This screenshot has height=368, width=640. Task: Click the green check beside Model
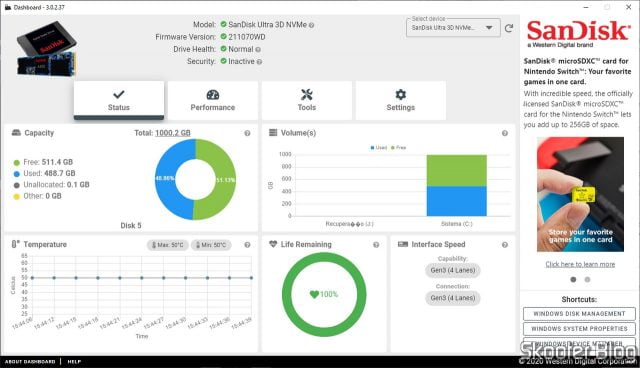tap(223, 24)
